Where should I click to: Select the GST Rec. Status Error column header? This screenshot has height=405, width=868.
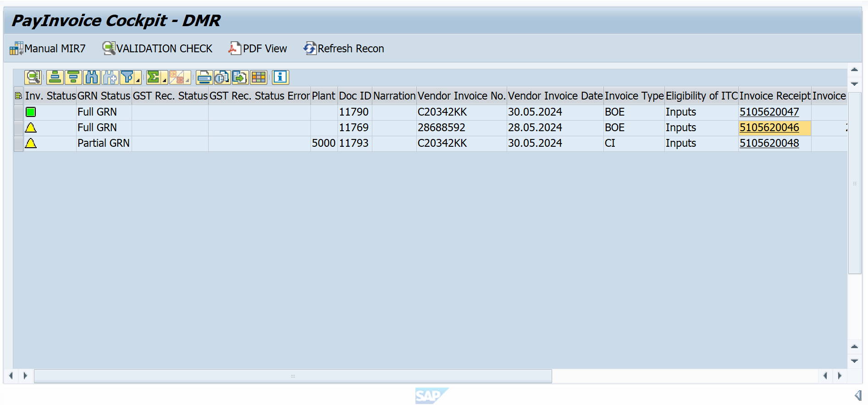point(260,95)
